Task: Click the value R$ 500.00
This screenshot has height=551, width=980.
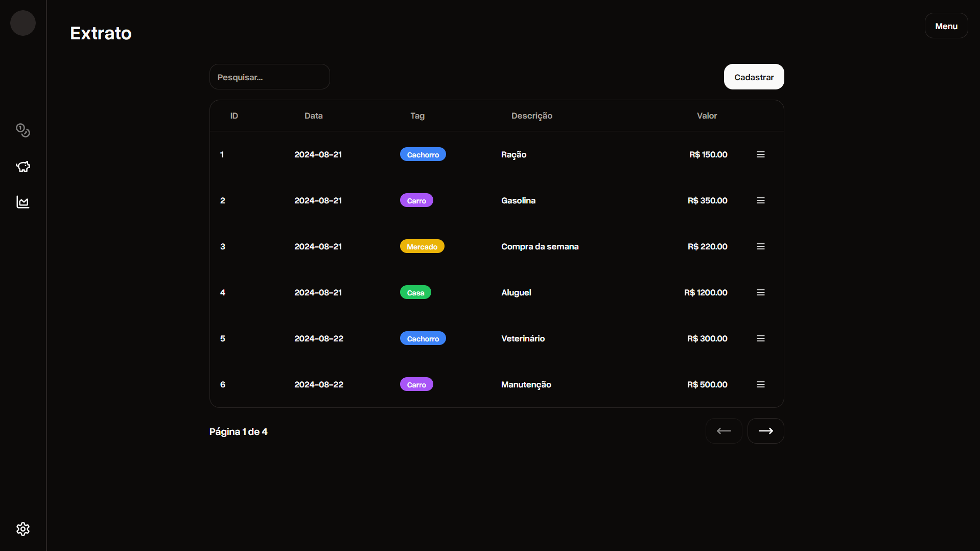Action: coord(707,384)
